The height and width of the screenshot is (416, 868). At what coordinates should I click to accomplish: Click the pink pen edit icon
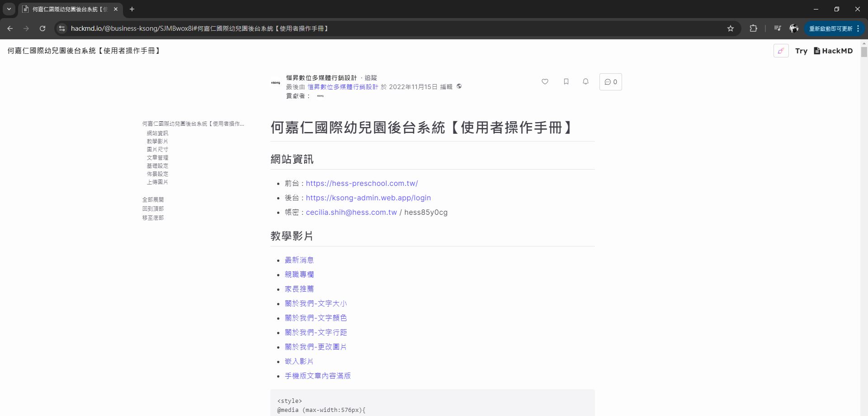coord(781,51)
